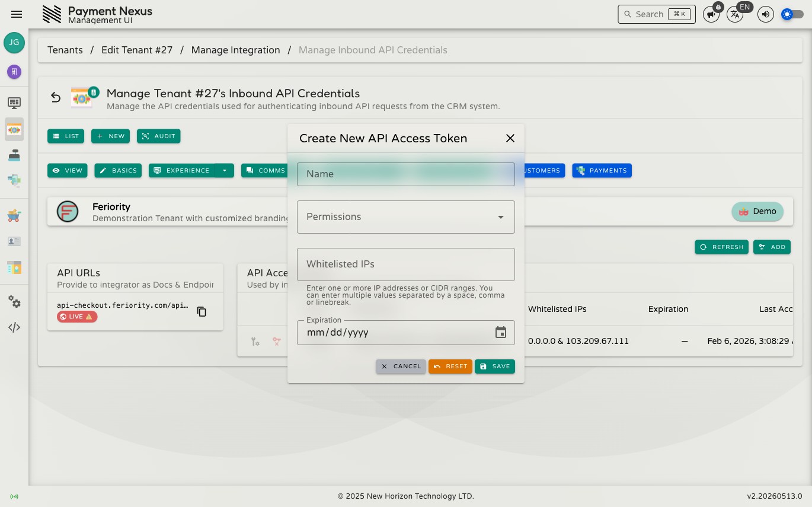The height and width of the screenshot is (507, 812).
Task: Click the Audit button
Action: click(159, 136)
